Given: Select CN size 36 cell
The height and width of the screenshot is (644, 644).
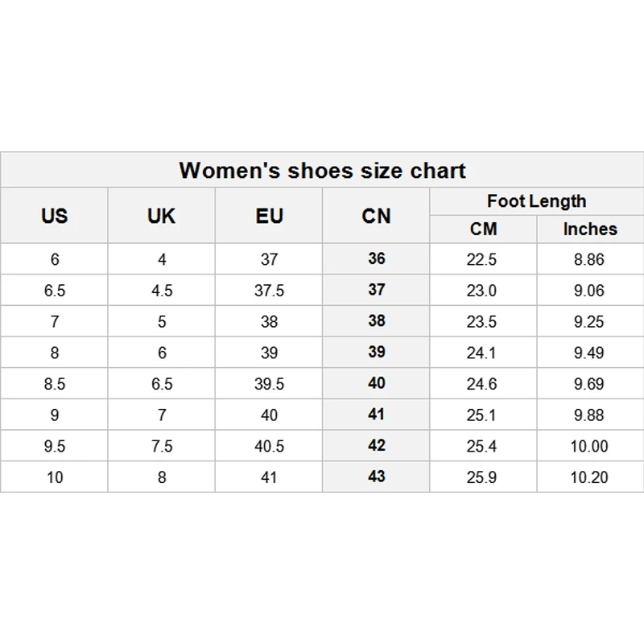Looking at the screenshot, I should [376, 259].
